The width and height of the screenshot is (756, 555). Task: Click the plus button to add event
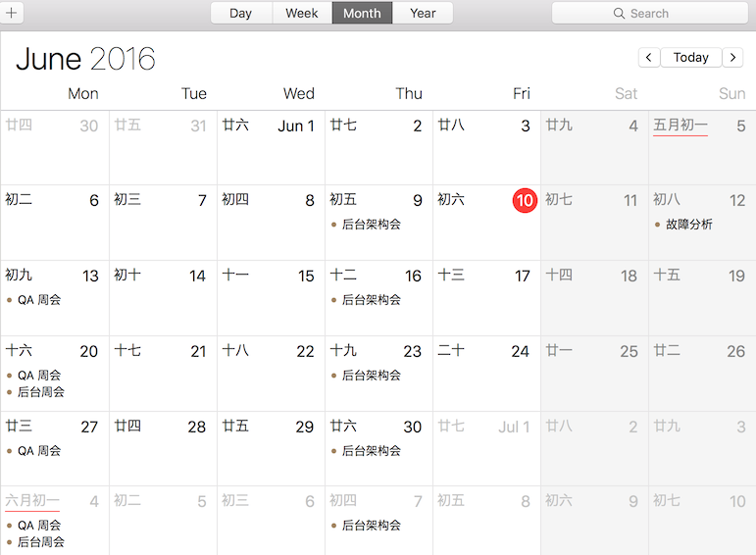(x=14, y=13)
